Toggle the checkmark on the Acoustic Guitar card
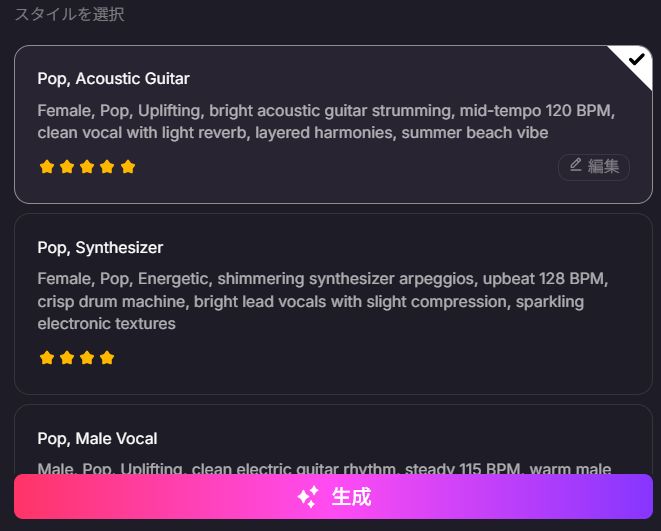Screen dimensions: 661x531 coord(636,60)
